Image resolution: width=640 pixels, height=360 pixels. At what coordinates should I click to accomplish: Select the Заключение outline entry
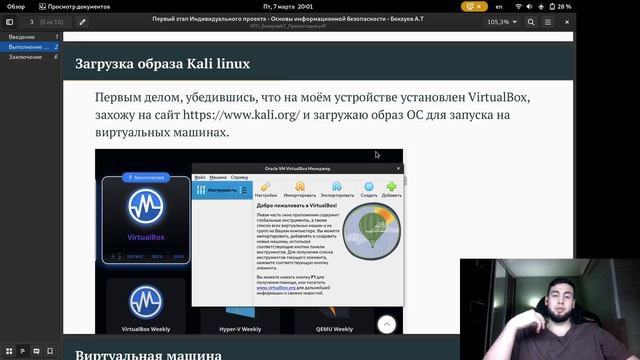click(31, 57)
